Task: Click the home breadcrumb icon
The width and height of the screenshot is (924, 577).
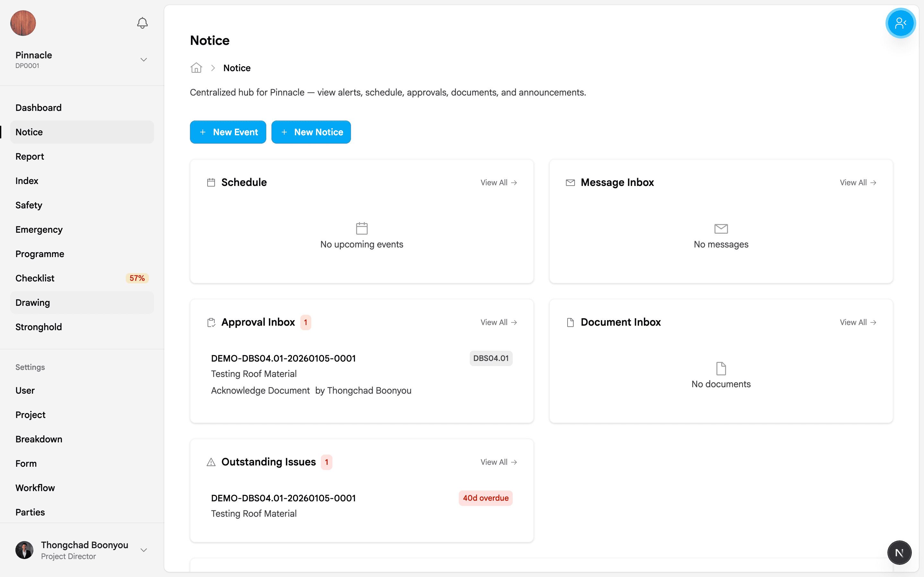Action: coord(196,68)
